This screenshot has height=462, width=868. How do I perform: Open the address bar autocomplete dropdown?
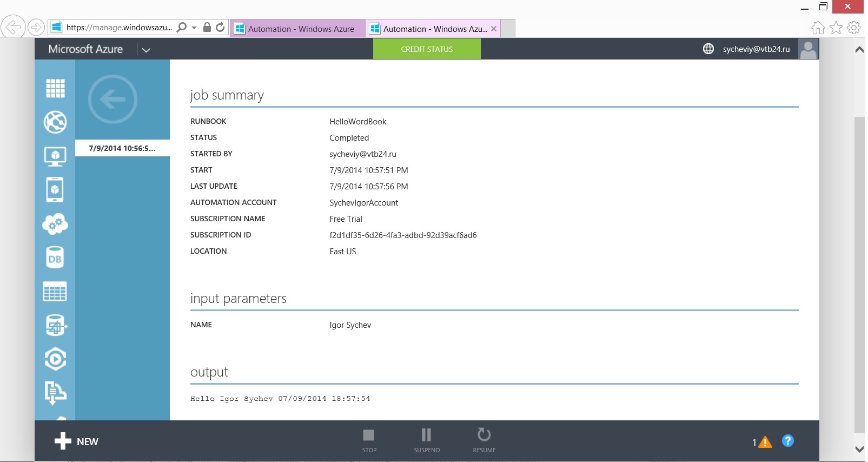[194, 28]
